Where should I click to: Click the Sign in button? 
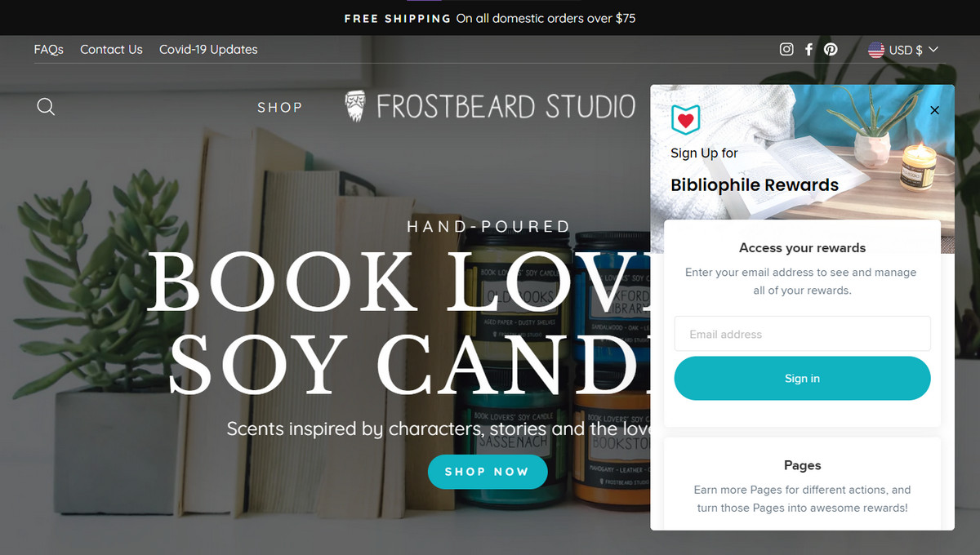(x=802, y=379)
